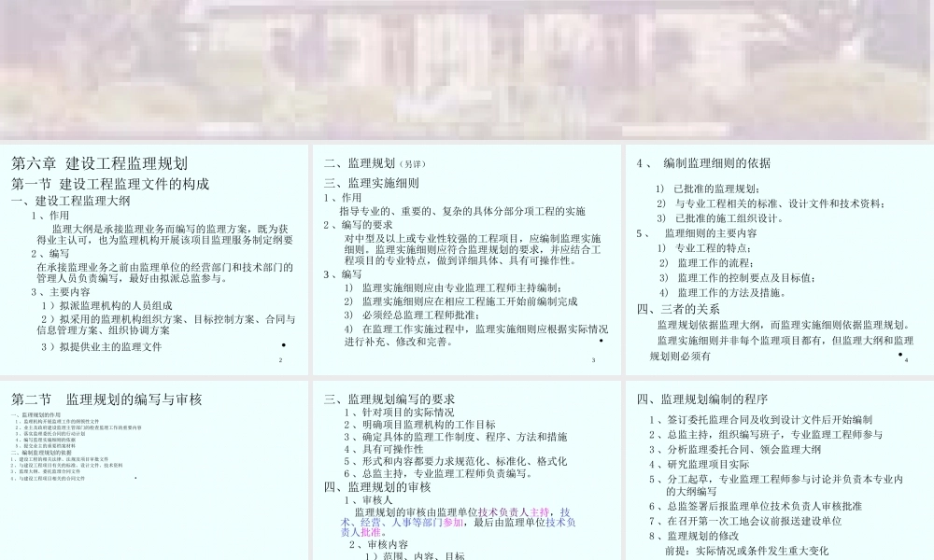The width and height of the screenshot is (934, 560).
Task: Select the line 5、监理细则的主要内容
Action: 697,233
